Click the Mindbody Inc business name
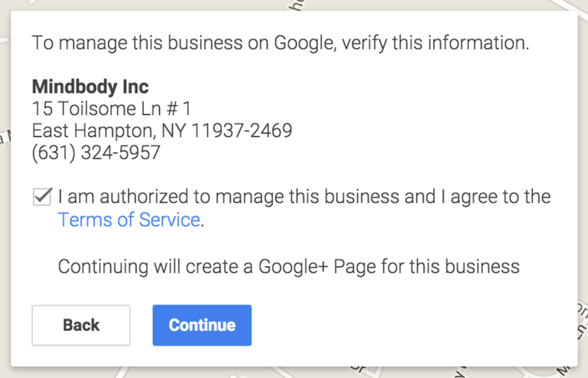The image size is (588, 378). point(90,87)
